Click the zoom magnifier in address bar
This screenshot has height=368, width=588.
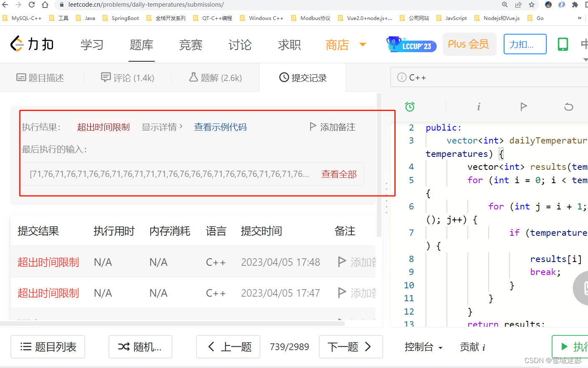pyautogui.click(x=505, y=5)
